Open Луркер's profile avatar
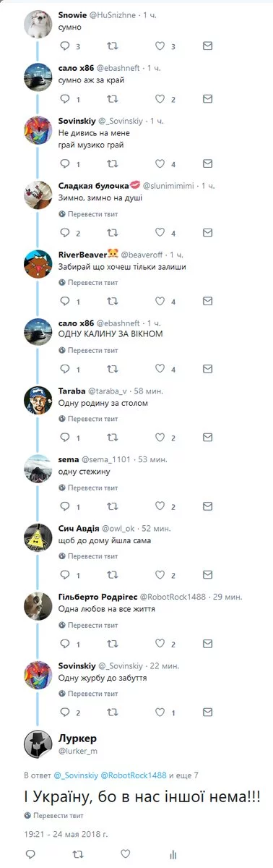273x868 pixels. coord(37,744)
